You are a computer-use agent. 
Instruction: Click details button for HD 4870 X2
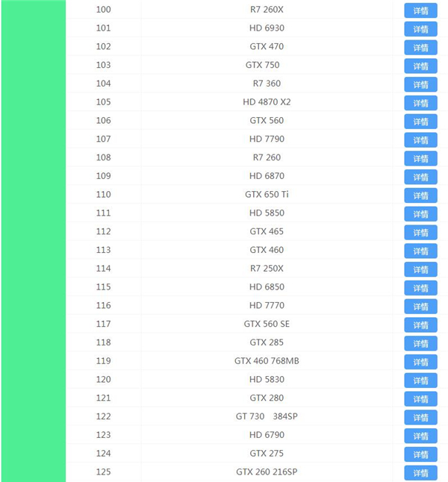(420, 103)
